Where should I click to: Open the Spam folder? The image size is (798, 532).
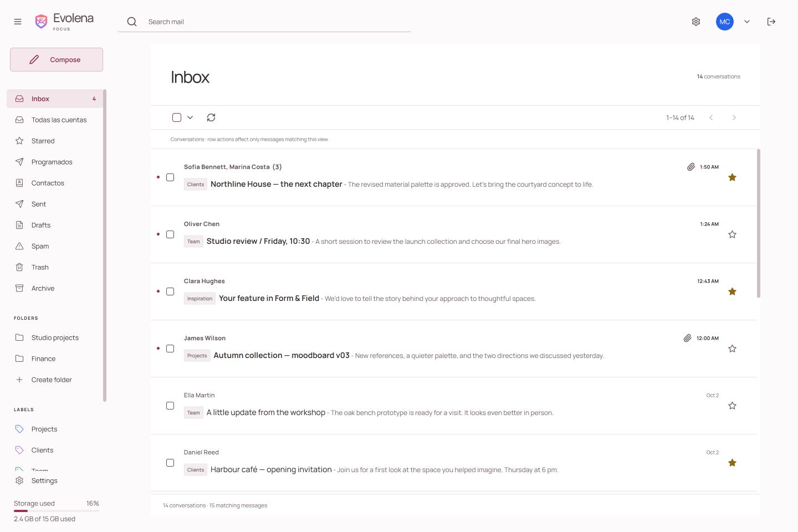pyautogui.click(x=55, y=246)
